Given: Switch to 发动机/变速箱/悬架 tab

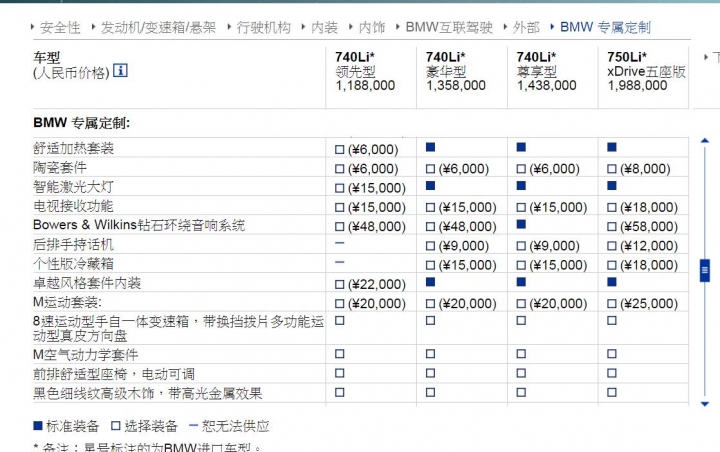Looking at the screenshot, I should click(158, 28).
